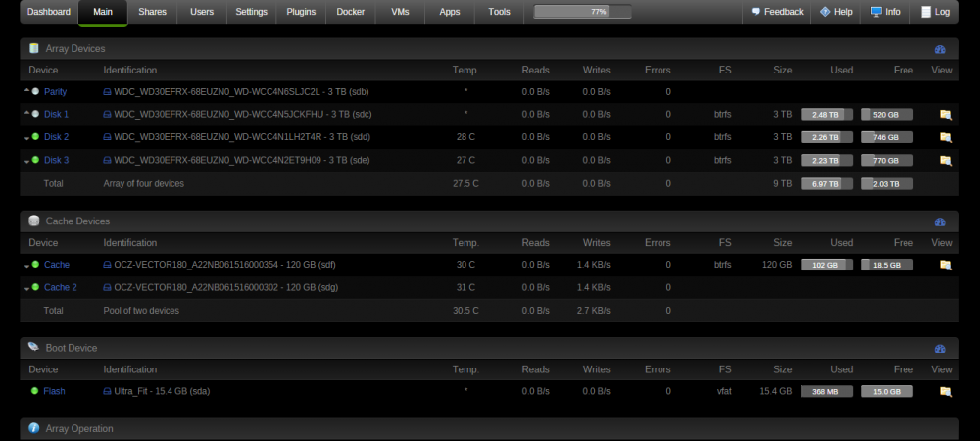The width and height of the screenshot is (980, 441).
Task: Open the Array Devices dashboard gauge icon
Action: point(940,49)
